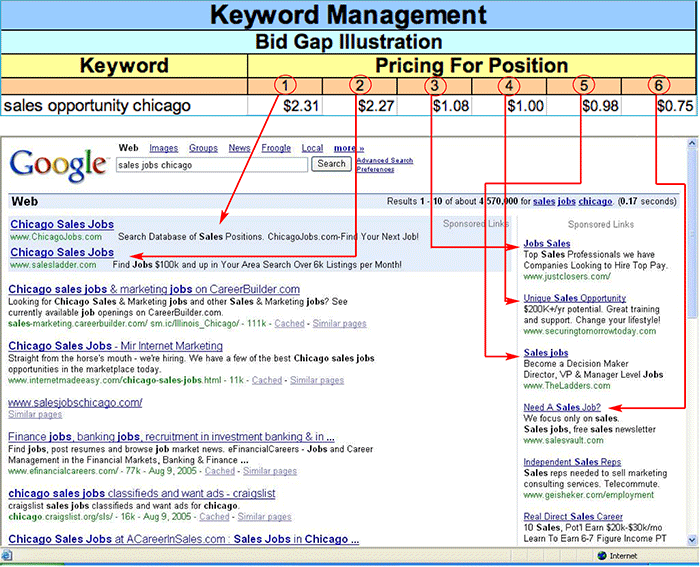This screenshot has height=567, width=700.
Task: Select the News search tab
Action: (239, 148)
